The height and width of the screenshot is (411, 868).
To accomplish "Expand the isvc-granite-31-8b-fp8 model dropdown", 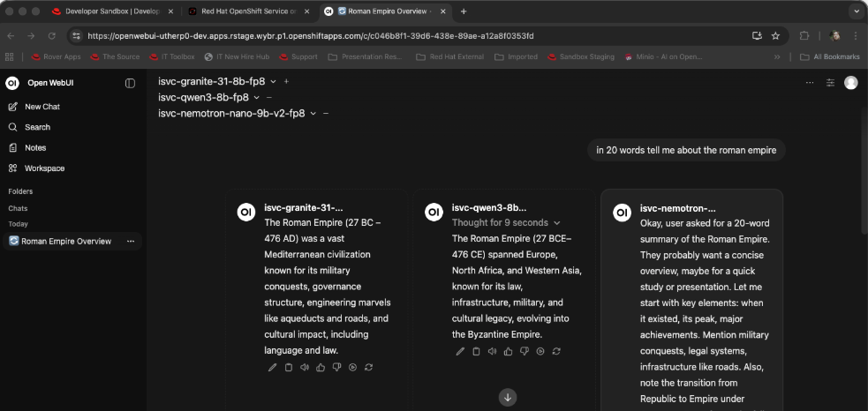I will click(x=273, y=81).
